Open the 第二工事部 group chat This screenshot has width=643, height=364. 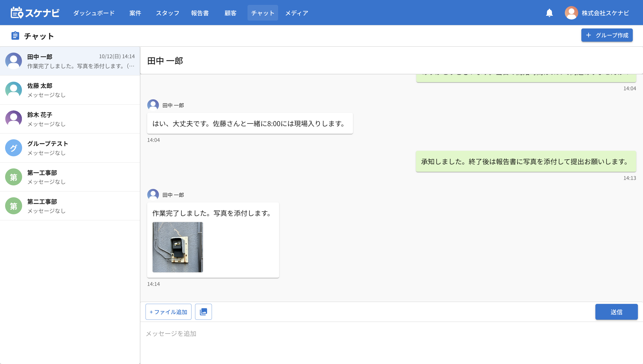[x=70, y=206]
